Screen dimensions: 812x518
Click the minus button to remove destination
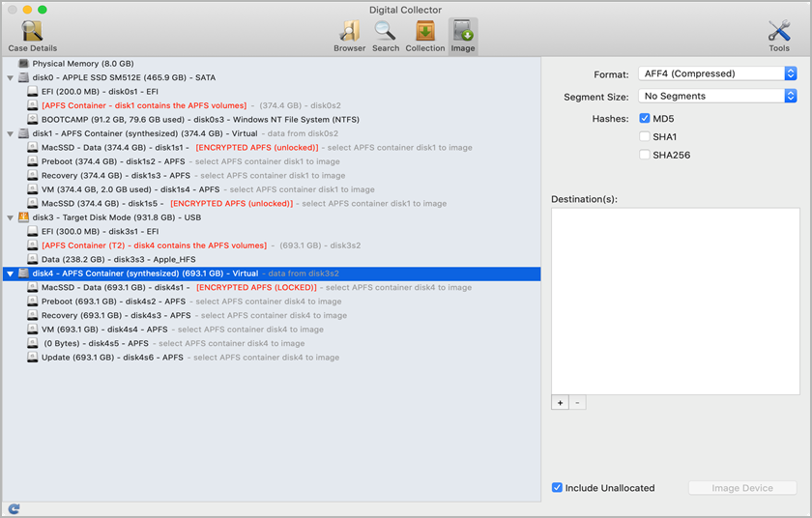click(577, 403)
